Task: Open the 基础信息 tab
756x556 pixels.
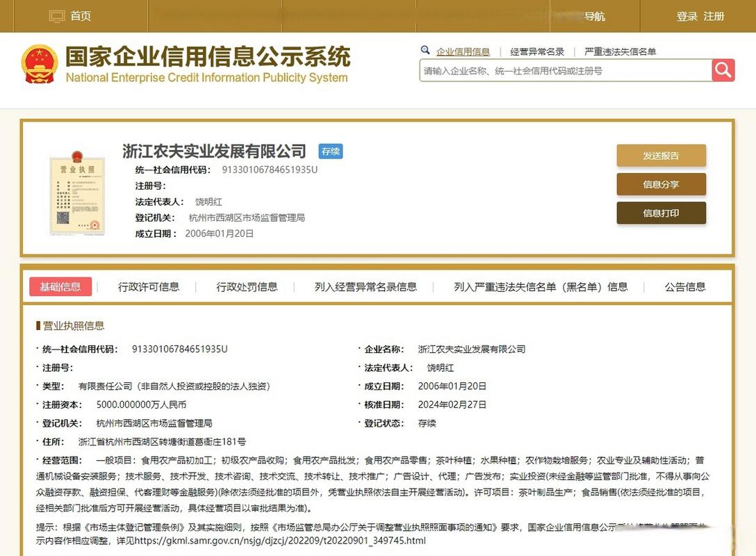Action: pos(60,286)
